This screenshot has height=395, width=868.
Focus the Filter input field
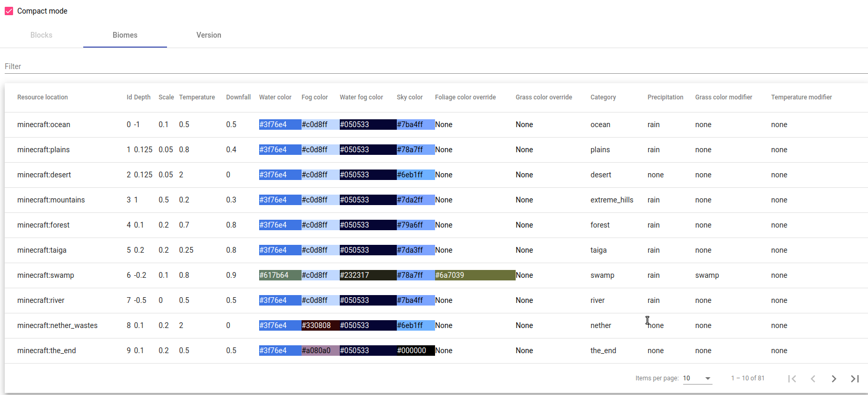point(436,66)
